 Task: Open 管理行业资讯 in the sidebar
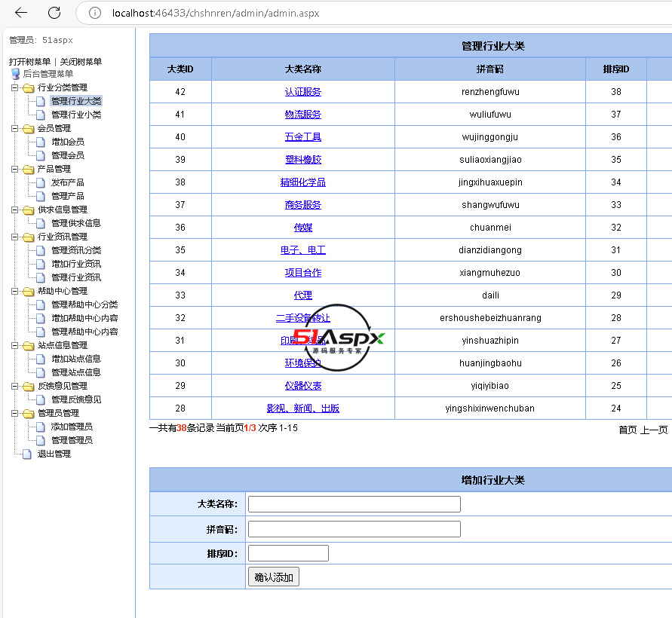[76, 277]
